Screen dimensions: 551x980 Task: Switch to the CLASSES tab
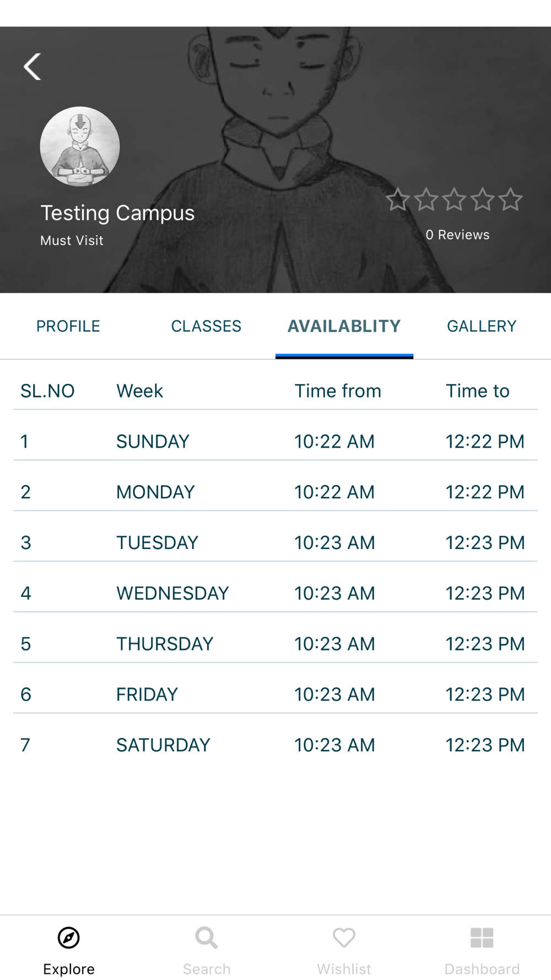pos(206,326)
